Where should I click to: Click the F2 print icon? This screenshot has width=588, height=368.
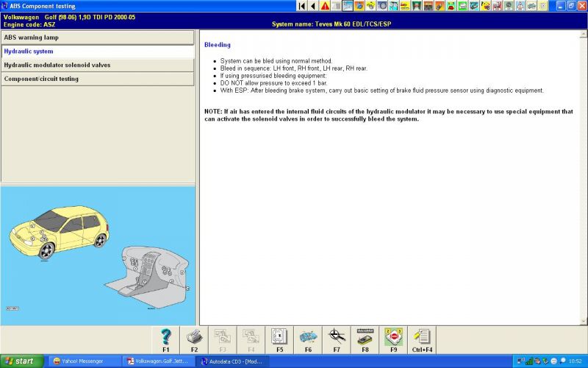[x=194, y=338]
